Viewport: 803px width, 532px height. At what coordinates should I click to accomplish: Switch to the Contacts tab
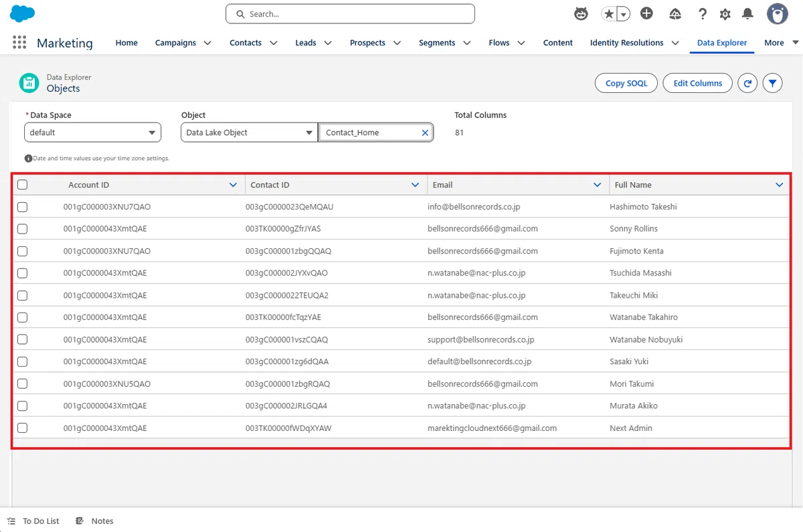(x=246, y=43)
